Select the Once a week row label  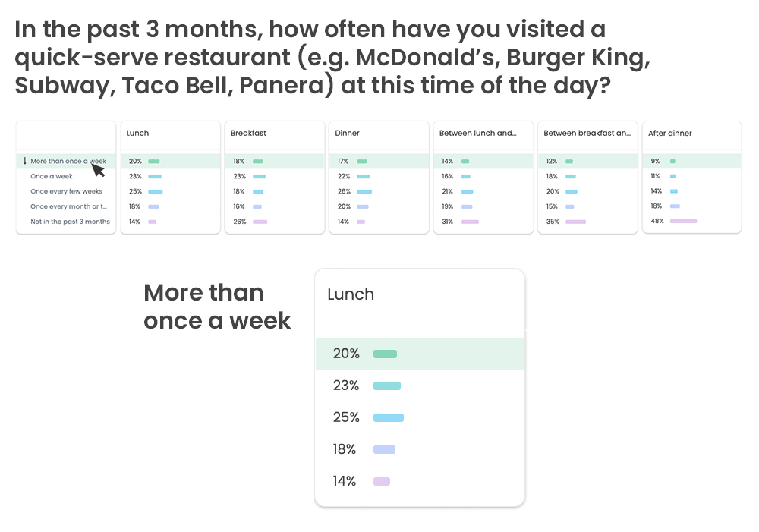[52, 176]
